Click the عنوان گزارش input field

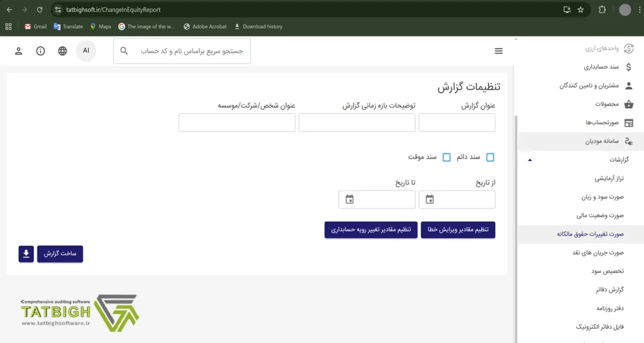point(457,122)
